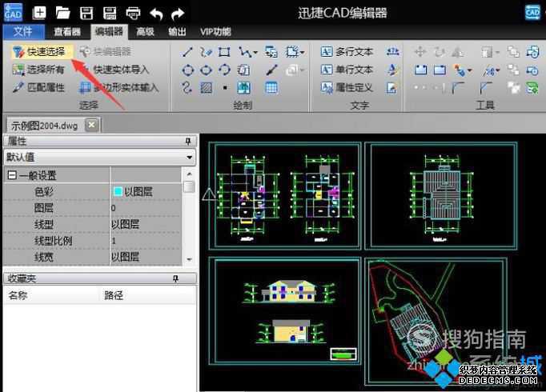Click the properties list scrollbar up arrow
The height and width of the screenshot is (392, 546).
click(x=190, y=174)
